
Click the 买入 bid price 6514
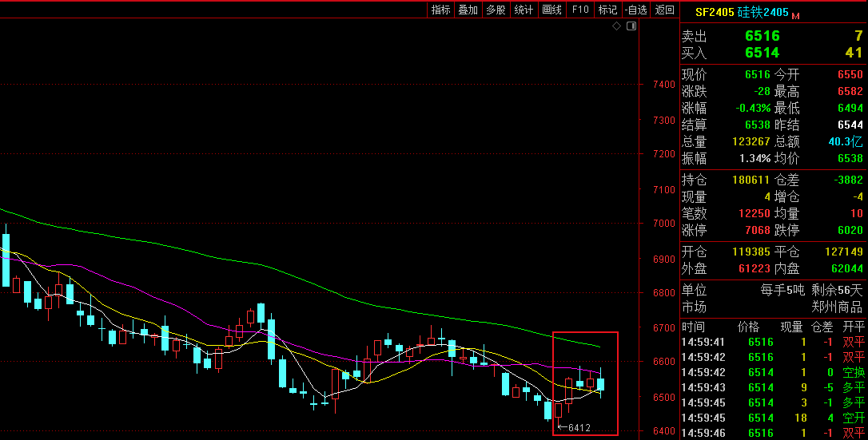pyautogui.click(x=762, y=53)
